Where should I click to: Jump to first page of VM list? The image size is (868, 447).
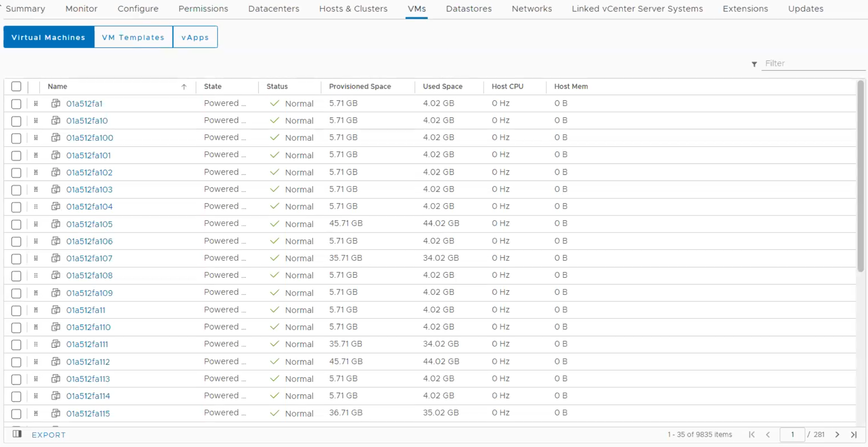751,435
